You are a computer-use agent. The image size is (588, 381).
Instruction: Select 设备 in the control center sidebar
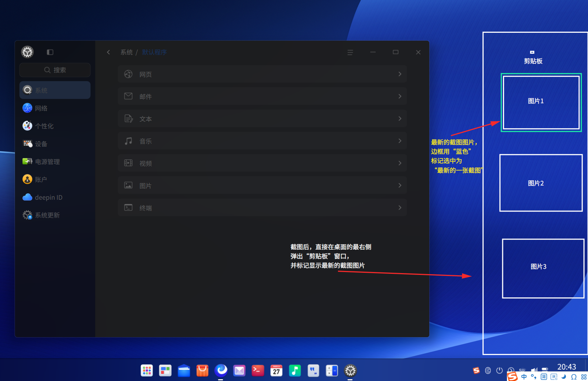[x=55, y=143]
